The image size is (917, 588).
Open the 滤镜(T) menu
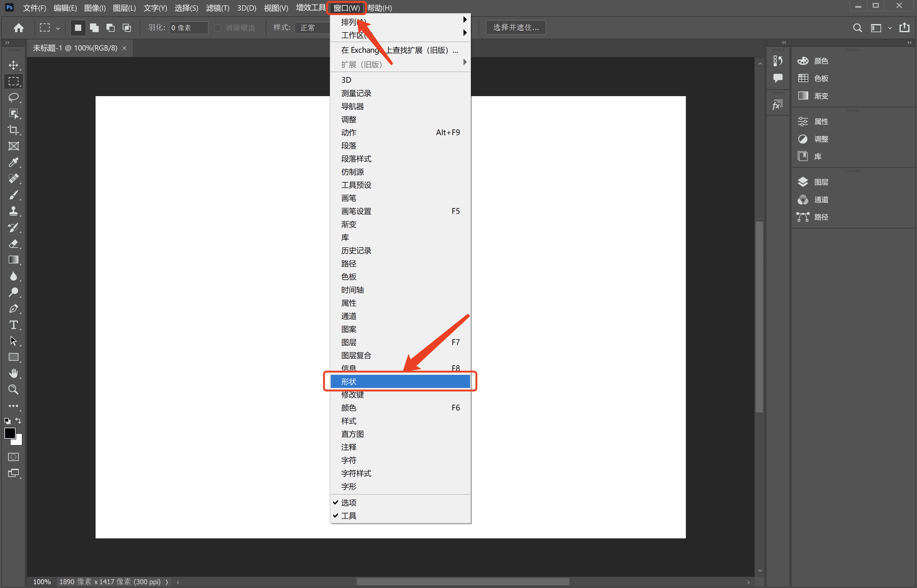coord(217,8)
